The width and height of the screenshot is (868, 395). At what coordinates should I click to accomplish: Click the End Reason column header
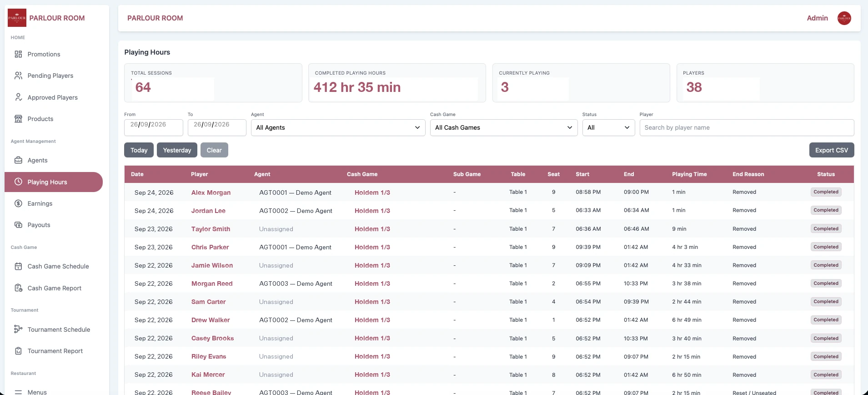click(x=748, y=174)
